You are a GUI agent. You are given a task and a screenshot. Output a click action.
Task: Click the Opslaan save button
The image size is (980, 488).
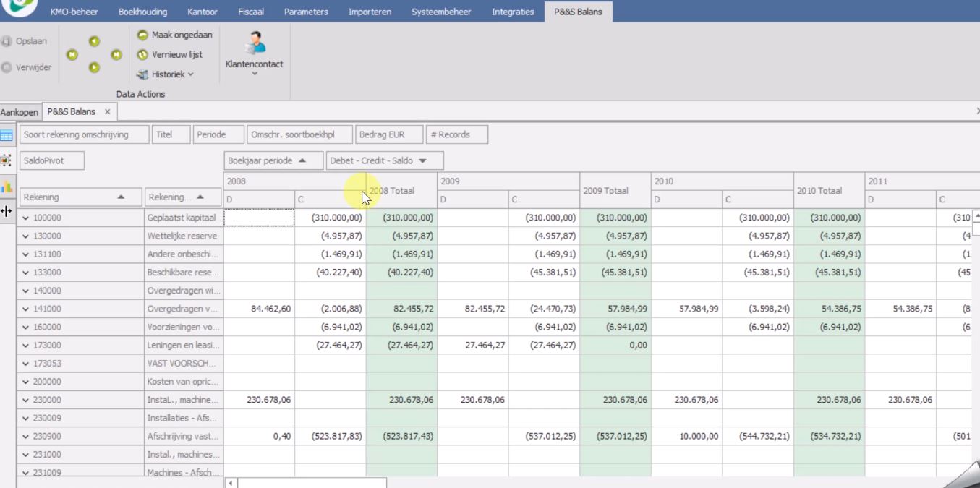pos(24,41)
